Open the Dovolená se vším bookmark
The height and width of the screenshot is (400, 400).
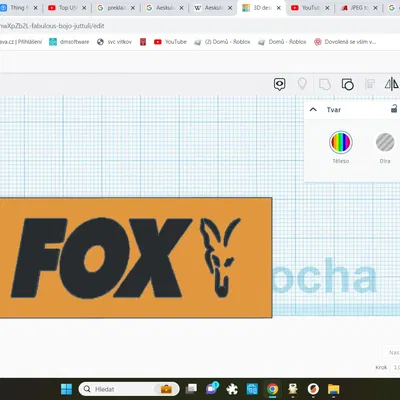pos(345,42)
